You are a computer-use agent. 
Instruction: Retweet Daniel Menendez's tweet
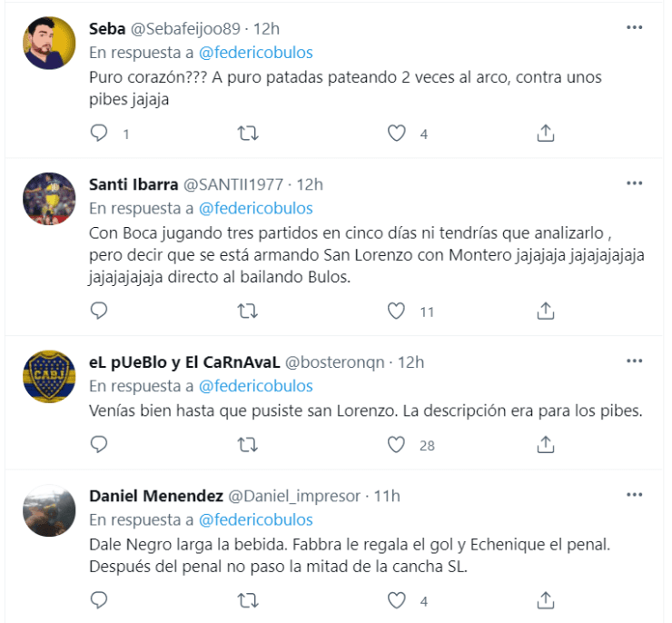click(x=247, y=600)
